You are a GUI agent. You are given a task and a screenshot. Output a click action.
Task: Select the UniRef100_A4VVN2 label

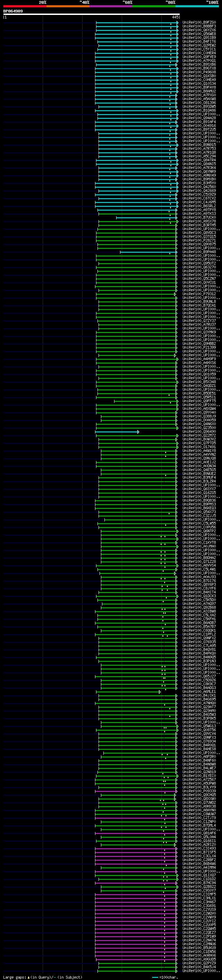tap(199, 454)
